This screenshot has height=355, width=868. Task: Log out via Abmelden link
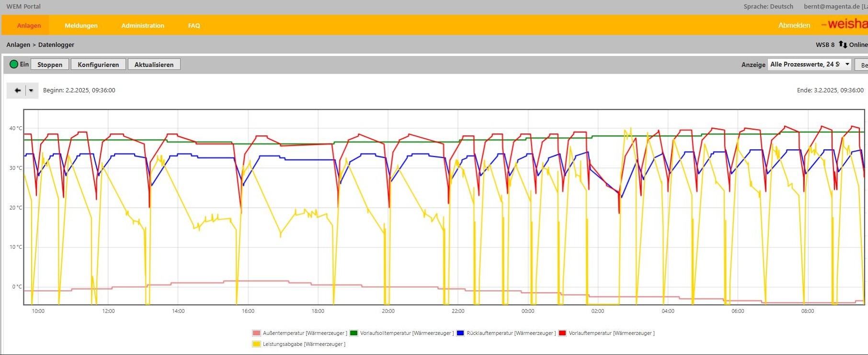[794, 25]
